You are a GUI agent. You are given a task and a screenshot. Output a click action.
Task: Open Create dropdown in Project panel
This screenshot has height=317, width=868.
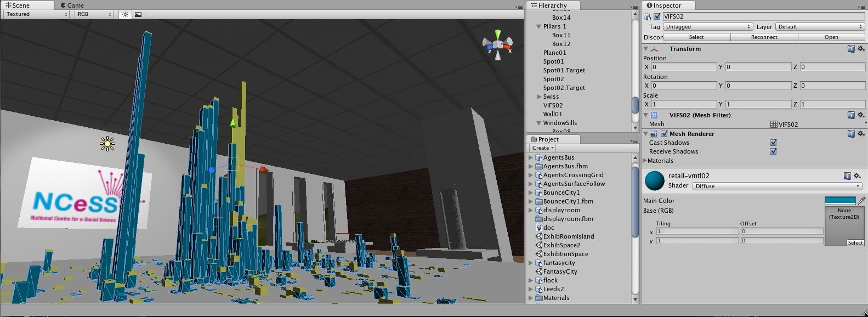click(543, 148)
